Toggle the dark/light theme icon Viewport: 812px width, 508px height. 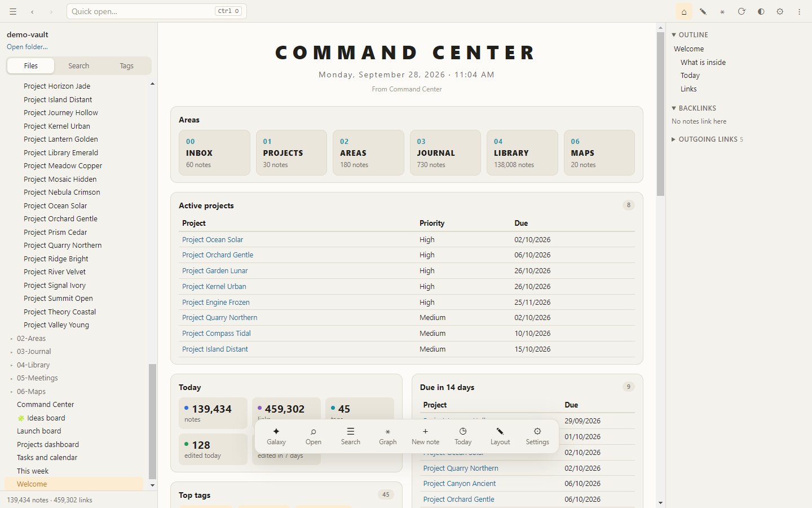(x=761, y=11)
